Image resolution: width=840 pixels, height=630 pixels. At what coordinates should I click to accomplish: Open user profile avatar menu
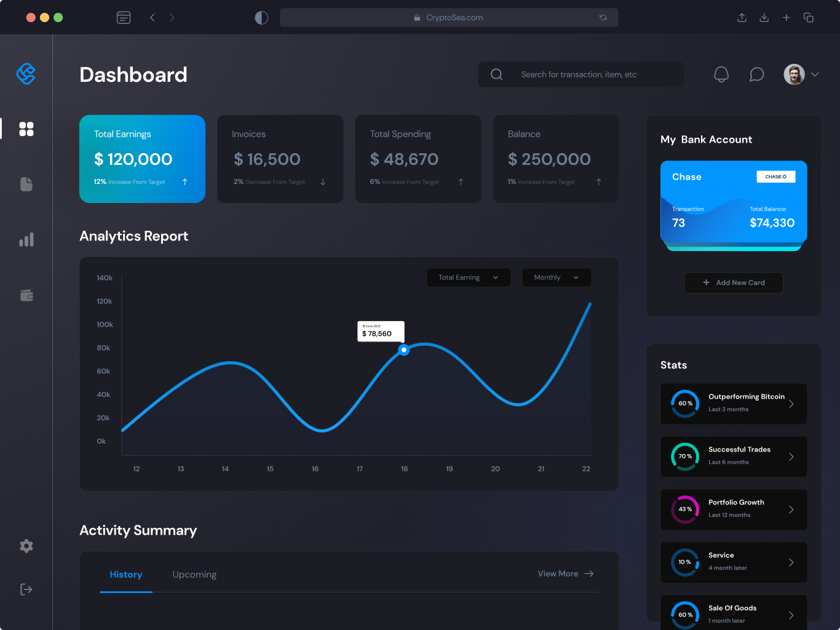[x=794, y=74]
